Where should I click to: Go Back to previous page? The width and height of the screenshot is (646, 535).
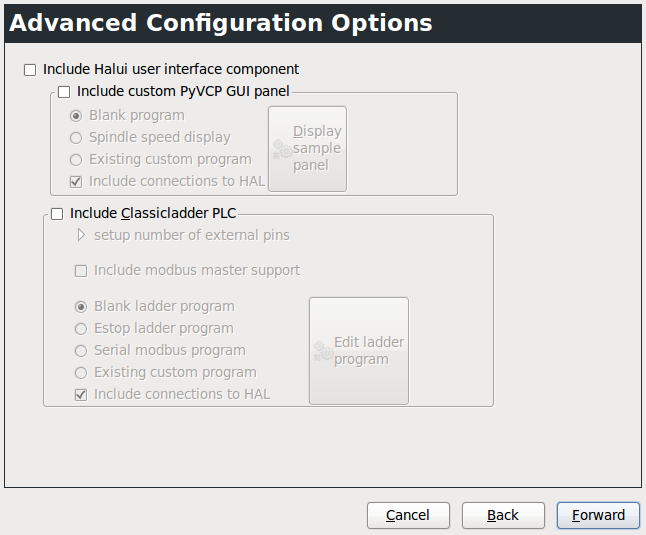[503, 515]
